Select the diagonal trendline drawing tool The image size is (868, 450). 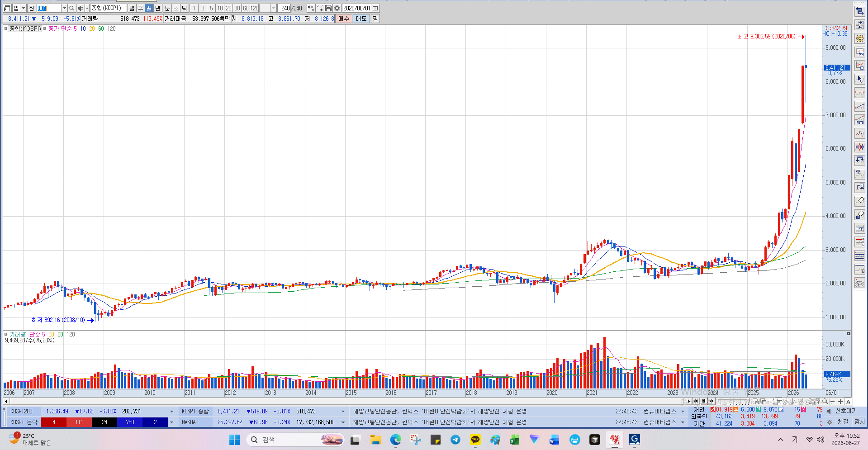tap(860, 106)
